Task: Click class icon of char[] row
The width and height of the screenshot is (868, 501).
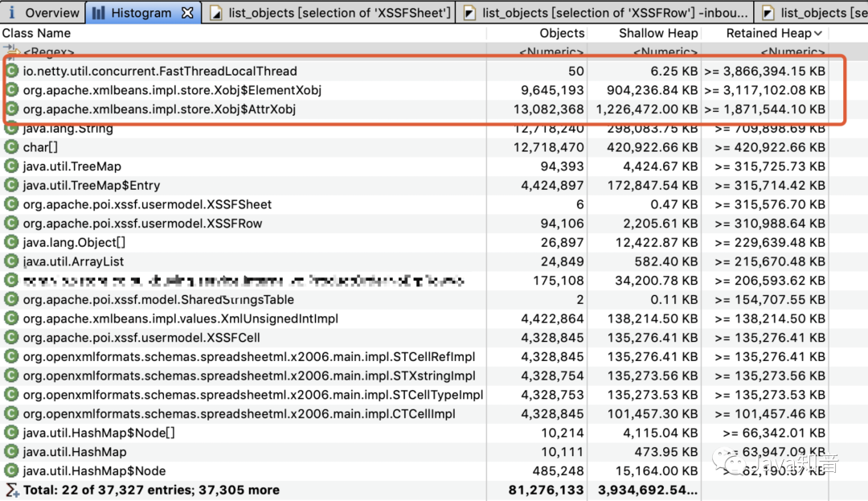Action: click(x=11, y=147)
